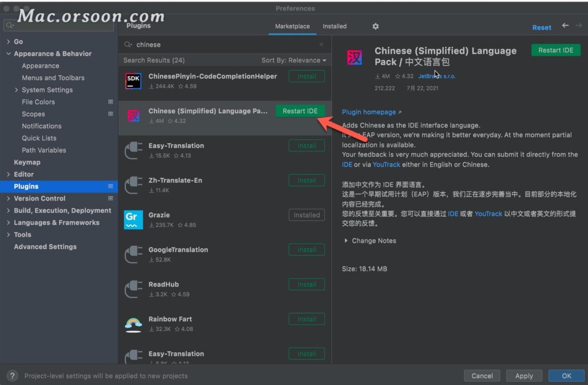Open Notifications settings

(x=42, y=126)
